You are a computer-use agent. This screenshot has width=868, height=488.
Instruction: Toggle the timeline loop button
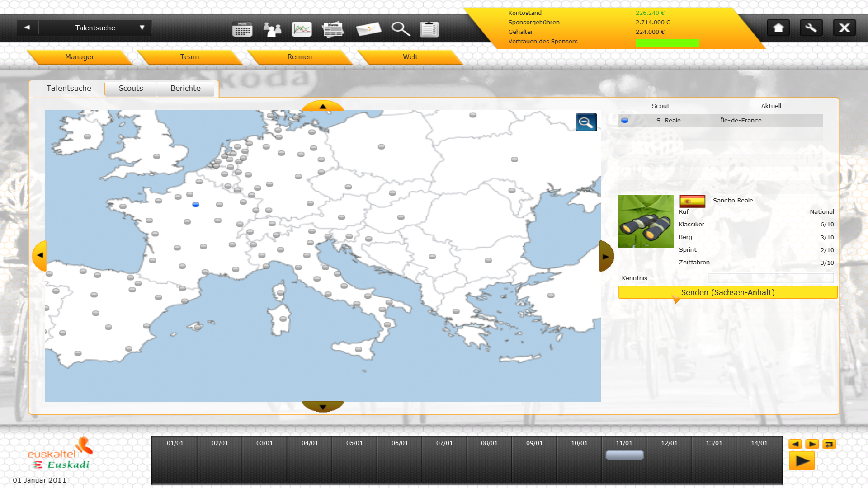(x=829, y=444)
